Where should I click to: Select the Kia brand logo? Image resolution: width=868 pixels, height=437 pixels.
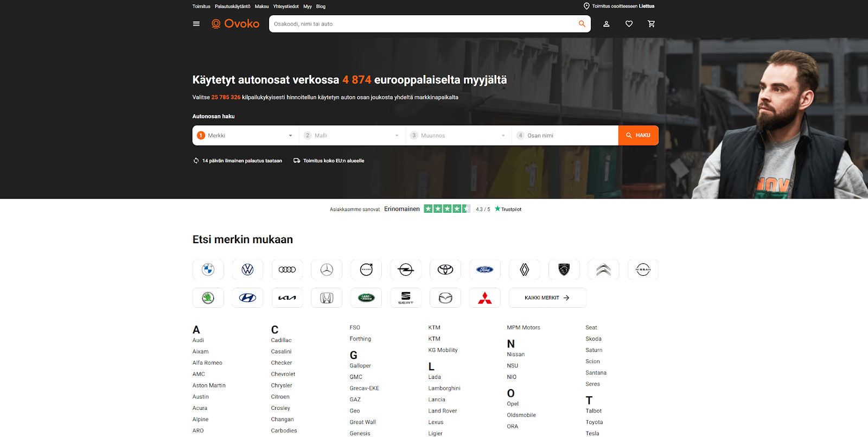pyautogui.click(x=287, y=298)
